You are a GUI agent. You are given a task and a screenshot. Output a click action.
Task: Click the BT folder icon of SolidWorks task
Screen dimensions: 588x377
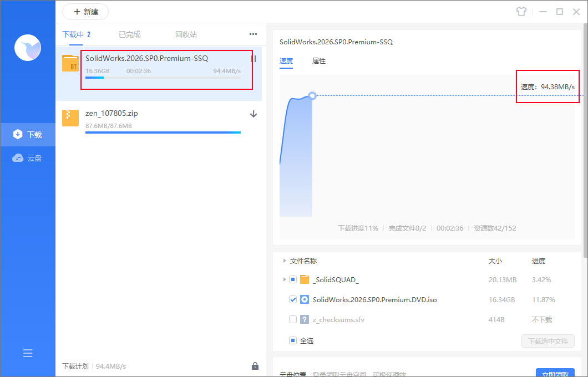click(x=70, y=63)
